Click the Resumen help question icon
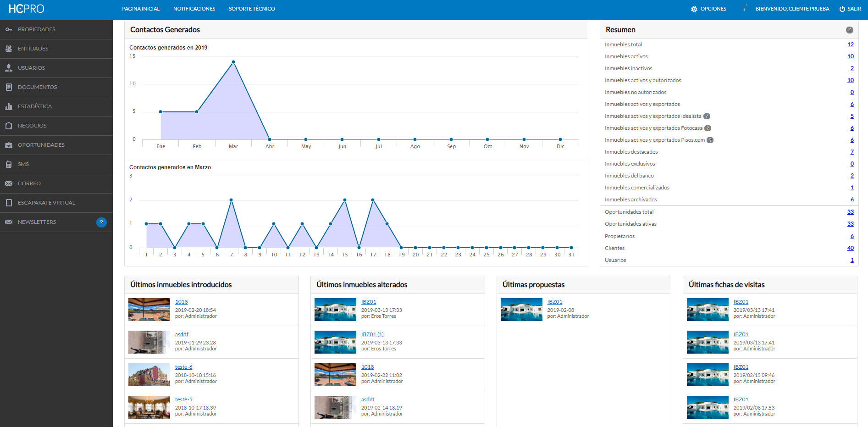The width and height of the screenshot is (868, 427). [x=850, y=30]
